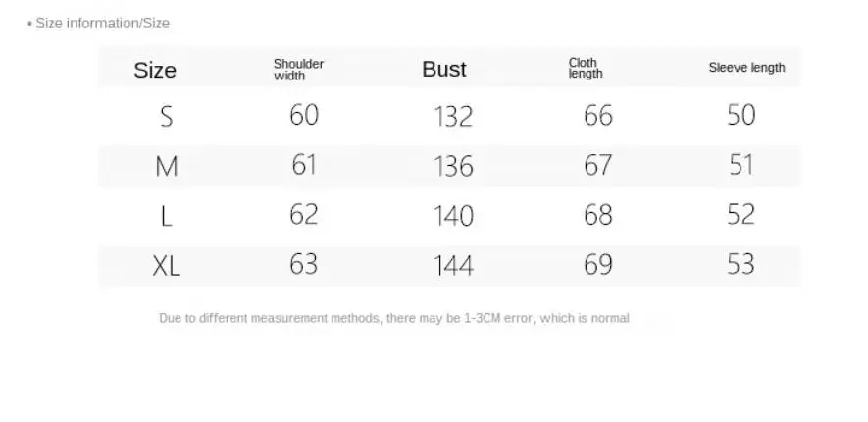868x422 pixels.
Task: Click bust value 136 for size M
Action: (453, 166)
